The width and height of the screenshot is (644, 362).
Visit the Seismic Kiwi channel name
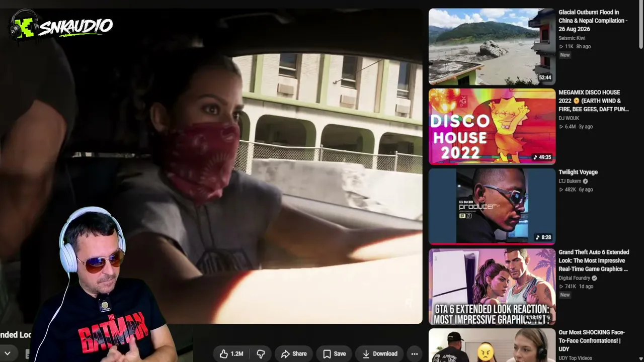point(572,38)
